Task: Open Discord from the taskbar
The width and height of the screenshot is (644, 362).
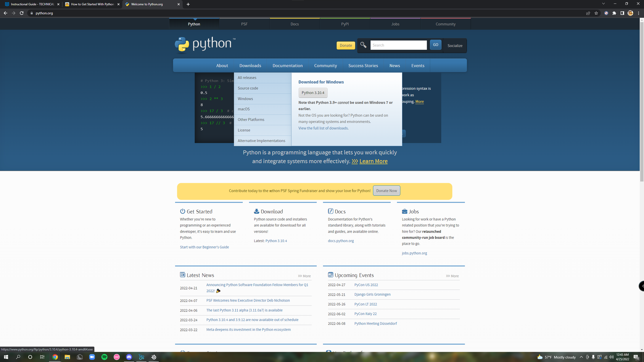Action: (x=129, y=357)
